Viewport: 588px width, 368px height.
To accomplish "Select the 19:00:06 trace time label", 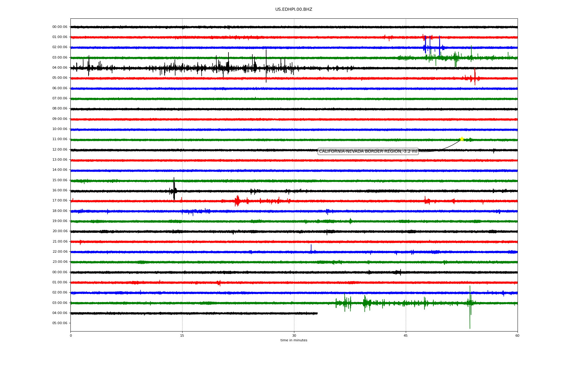I will (x=60, y=221).
